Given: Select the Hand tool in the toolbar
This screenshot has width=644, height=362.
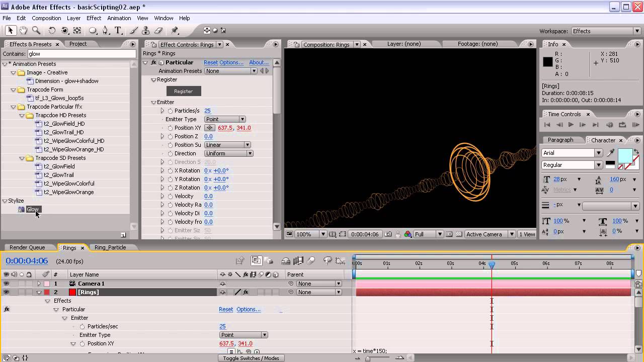Looking at the screenshot, I should point(23,31).
